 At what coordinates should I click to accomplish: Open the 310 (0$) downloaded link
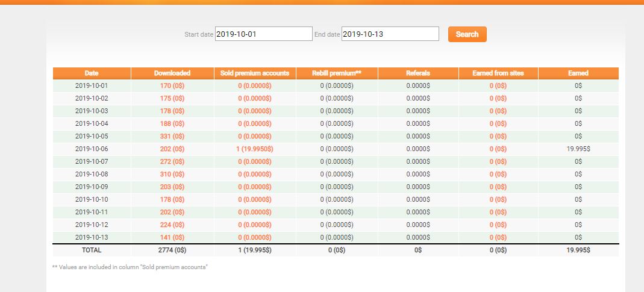click(x=172, y=174)
